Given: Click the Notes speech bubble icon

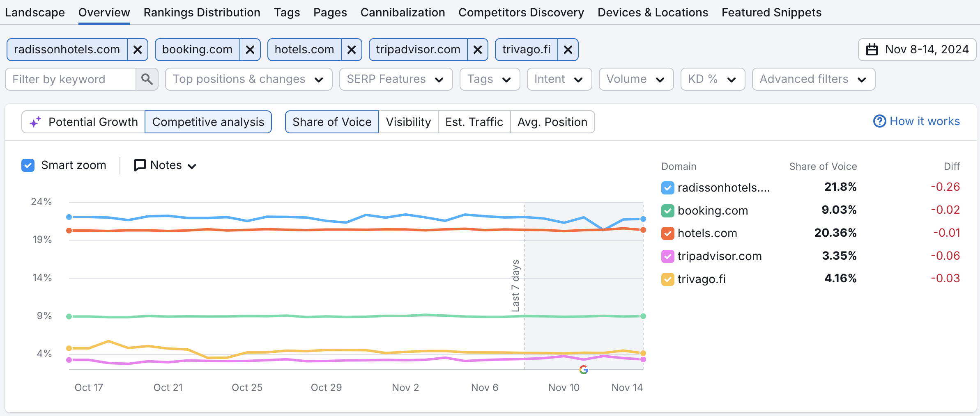Looking at the screenshot, I should [x=140, y=165].
